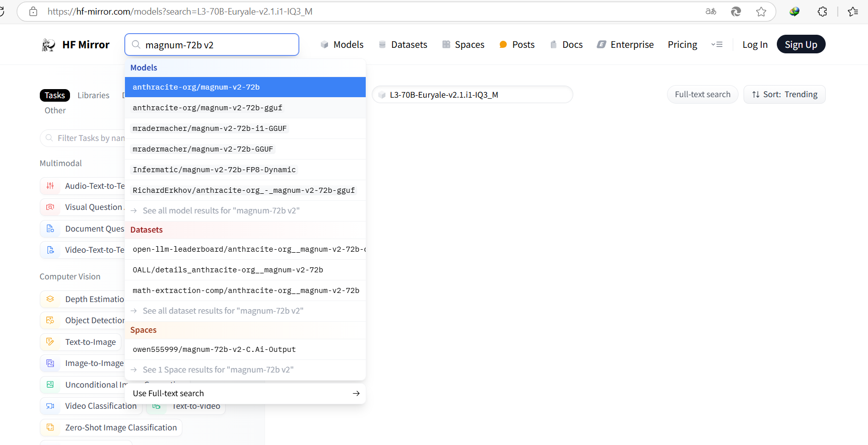
Task: Click the site lock info icon
Action: (33, 11)
